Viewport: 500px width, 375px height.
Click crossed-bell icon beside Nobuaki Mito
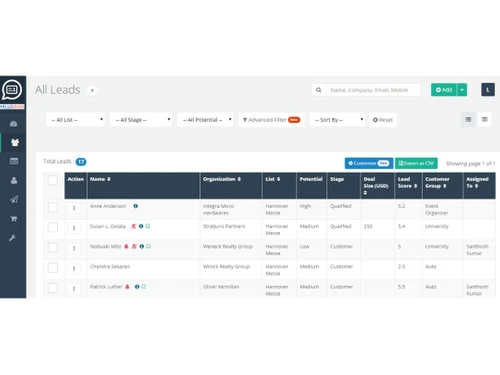pyautogui.click(x=134, y=246)
